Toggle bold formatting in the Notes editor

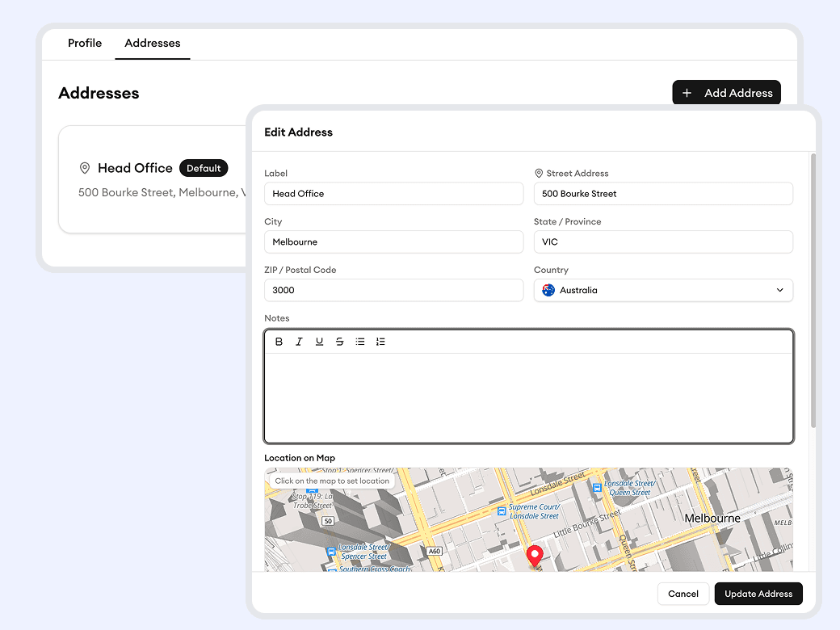[279, 341]
